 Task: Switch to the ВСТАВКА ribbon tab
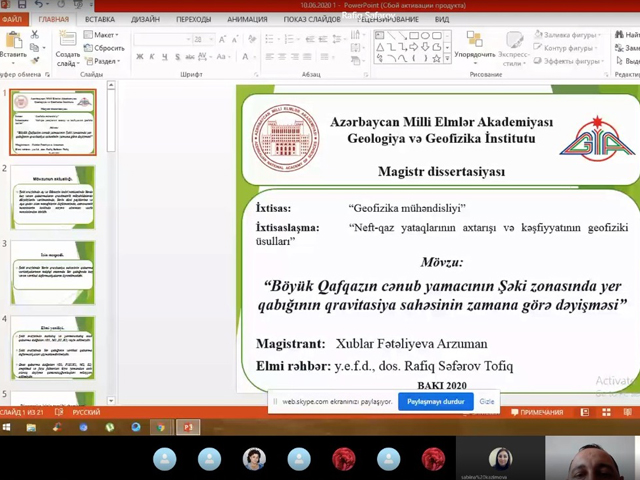point(99,19)
